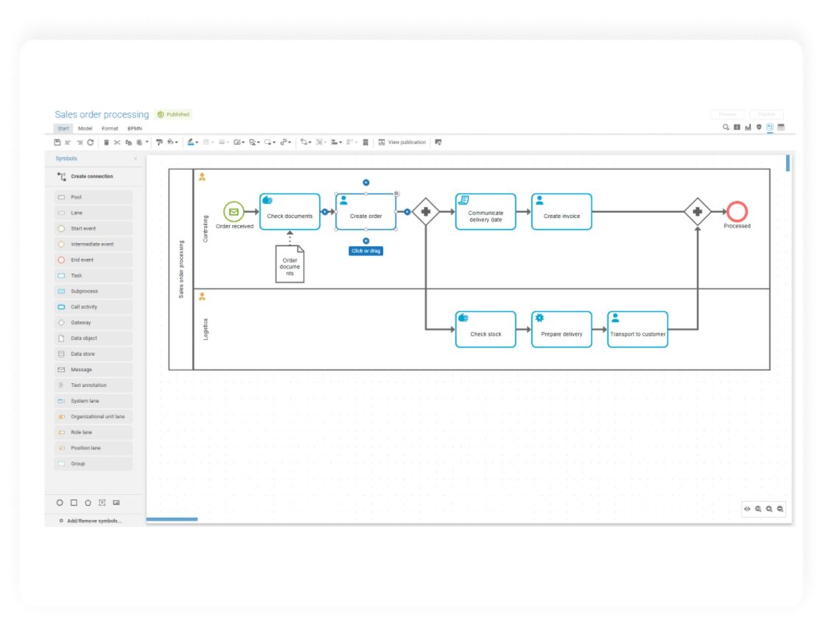
Task: Switch to the table view icon
Action: click(781, 127)
